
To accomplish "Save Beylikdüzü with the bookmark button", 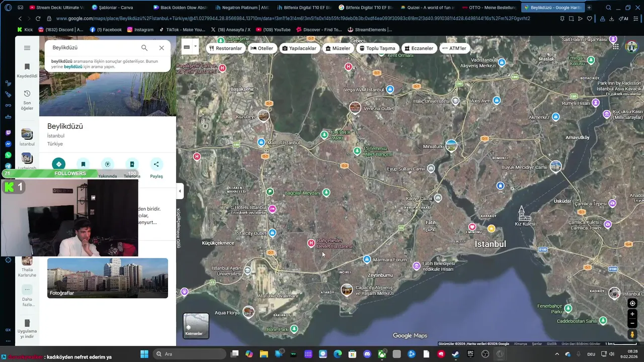I will 83,164.
